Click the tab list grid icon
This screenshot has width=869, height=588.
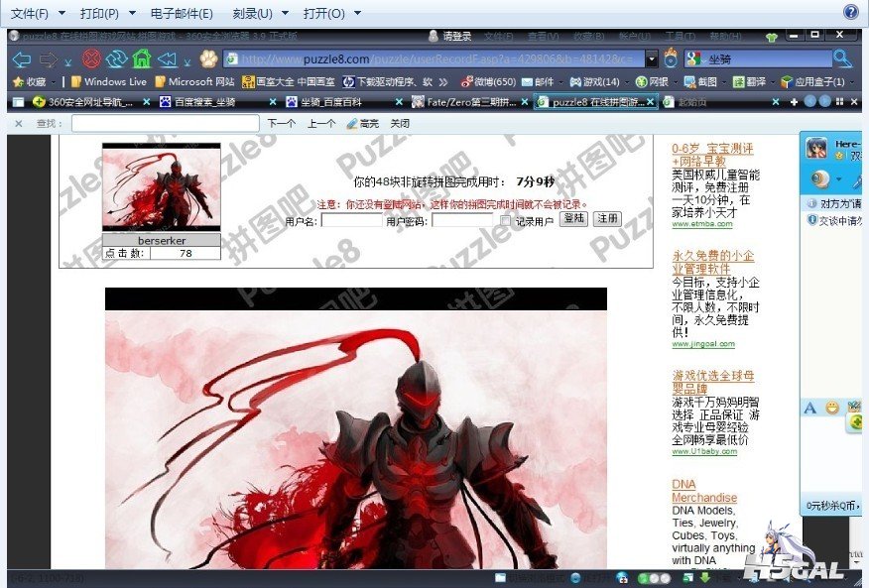pos(839,102)
